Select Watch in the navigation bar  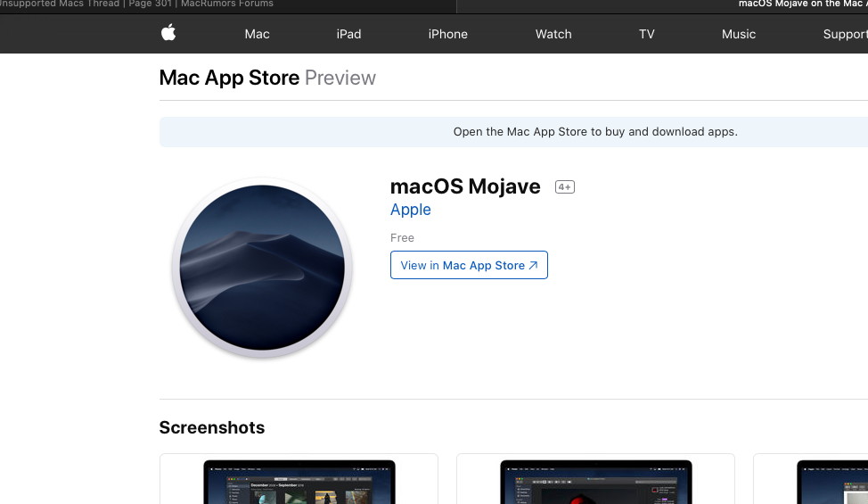pyautogui.click(x=553, y=34)
